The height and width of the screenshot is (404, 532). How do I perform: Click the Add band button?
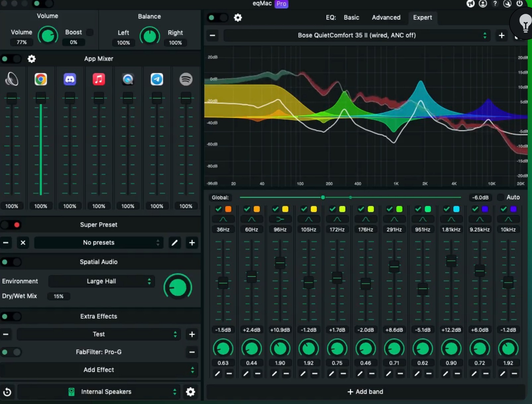pos(365,392)
